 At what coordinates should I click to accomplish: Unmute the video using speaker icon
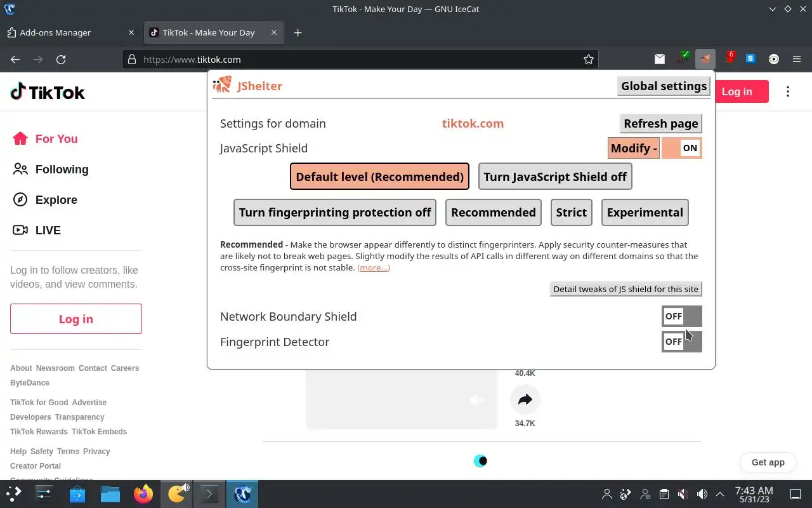(x=477, y=400)
